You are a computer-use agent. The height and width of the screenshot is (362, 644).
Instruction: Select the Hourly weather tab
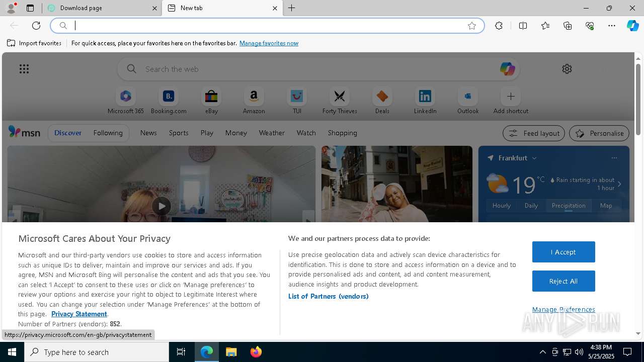502,206
